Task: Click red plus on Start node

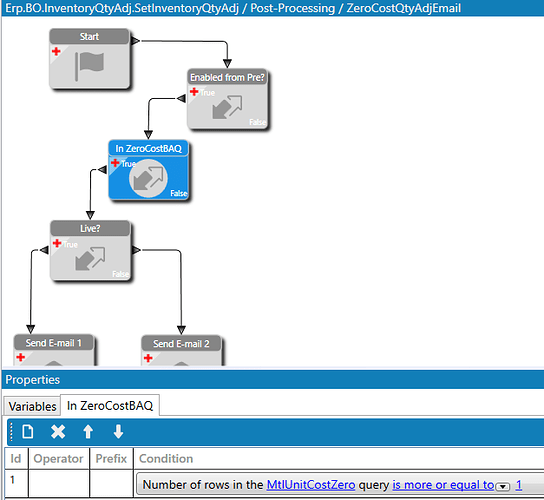Action: (56, 52)
